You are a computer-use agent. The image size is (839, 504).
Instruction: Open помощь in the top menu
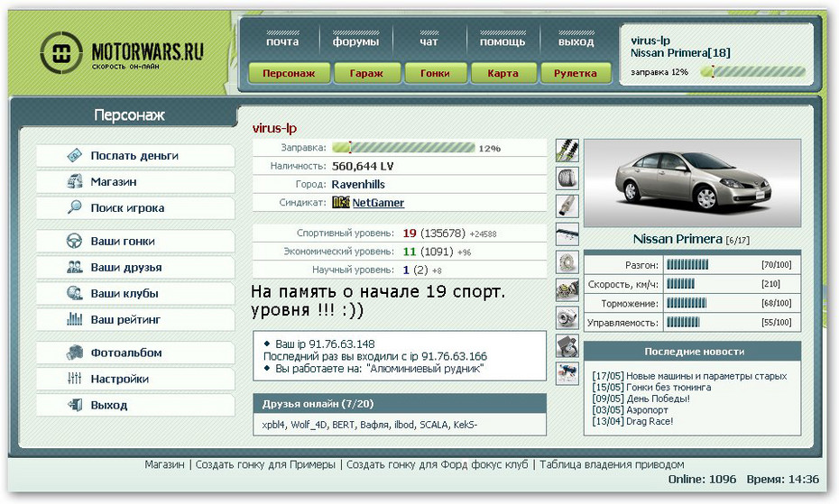coord(502,41)
